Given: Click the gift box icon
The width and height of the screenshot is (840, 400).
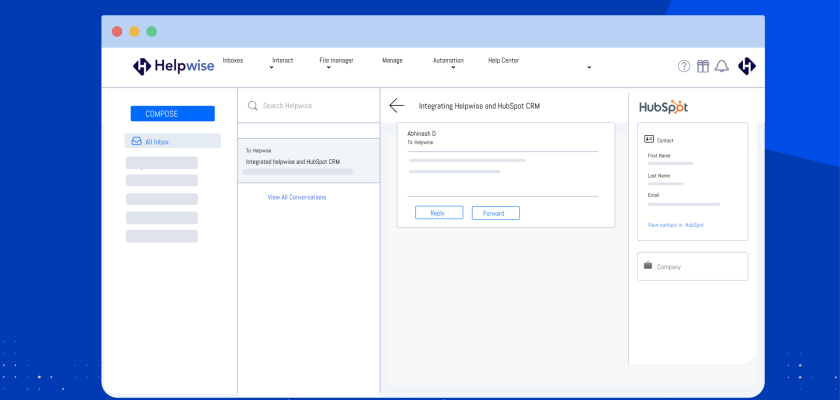Looking at the screenshot, I should (703, 66).
